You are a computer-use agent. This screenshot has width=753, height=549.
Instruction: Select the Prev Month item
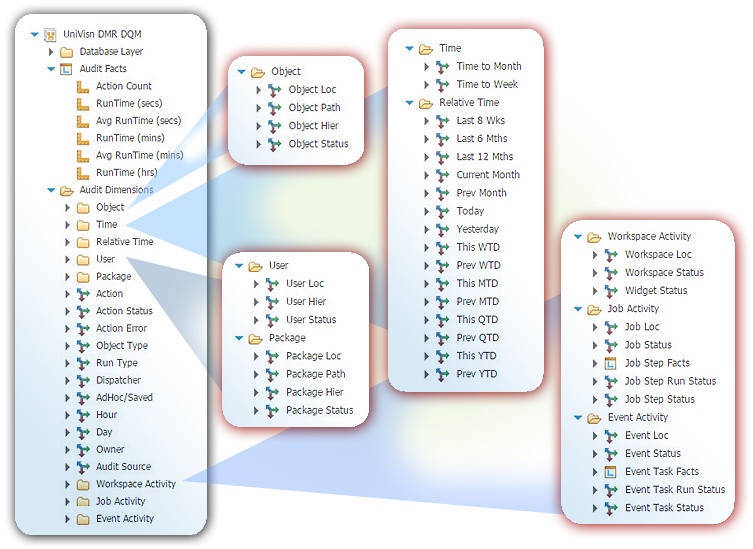(481, 193)
